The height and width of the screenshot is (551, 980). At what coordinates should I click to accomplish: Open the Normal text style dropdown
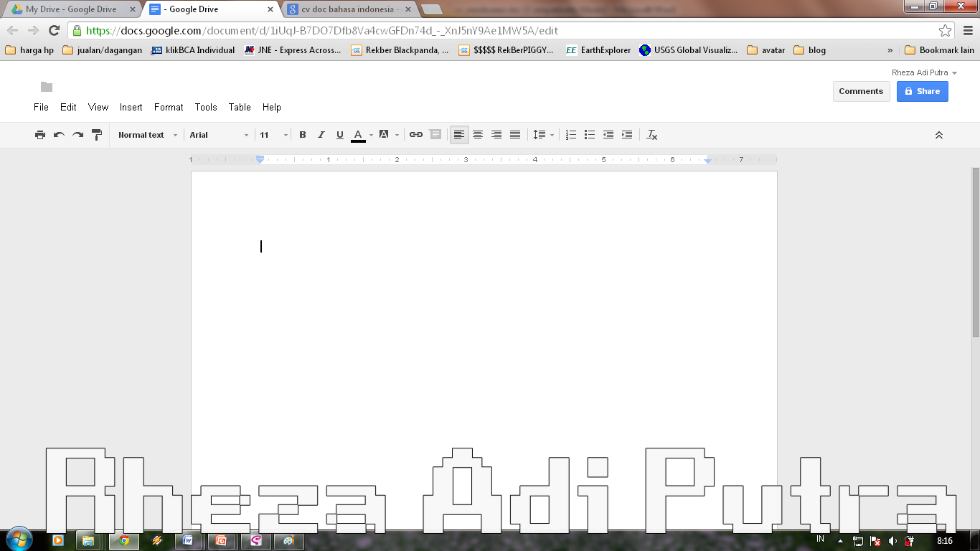point(147,135)
